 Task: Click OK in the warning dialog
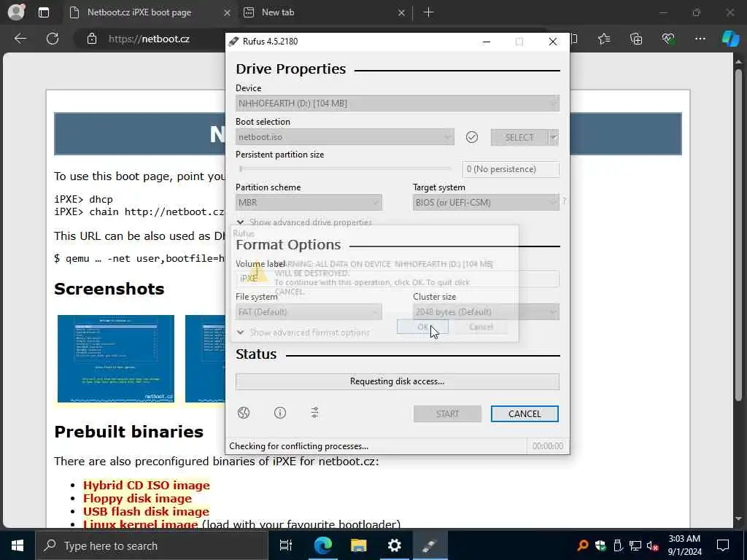(x=422, y=327)
